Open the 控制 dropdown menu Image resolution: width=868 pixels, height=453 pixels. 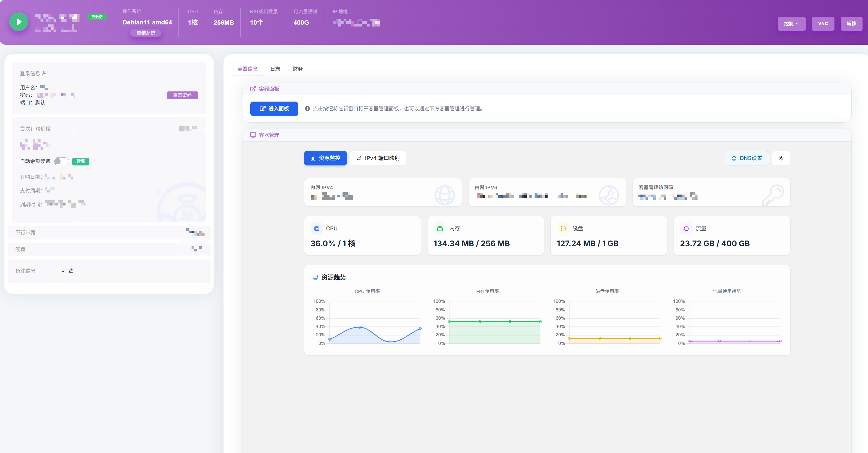click(792, 24)
